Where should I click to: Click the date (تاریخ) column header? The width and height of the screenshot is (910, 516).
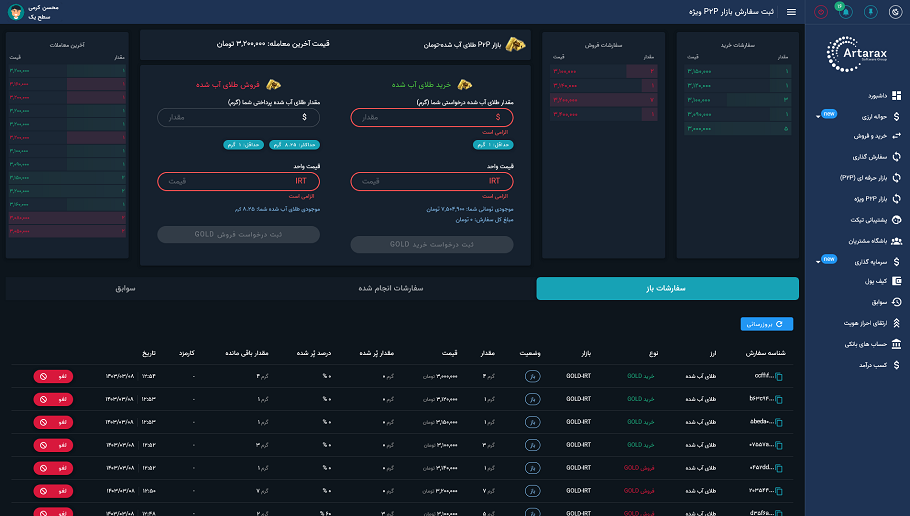point(149,353)
